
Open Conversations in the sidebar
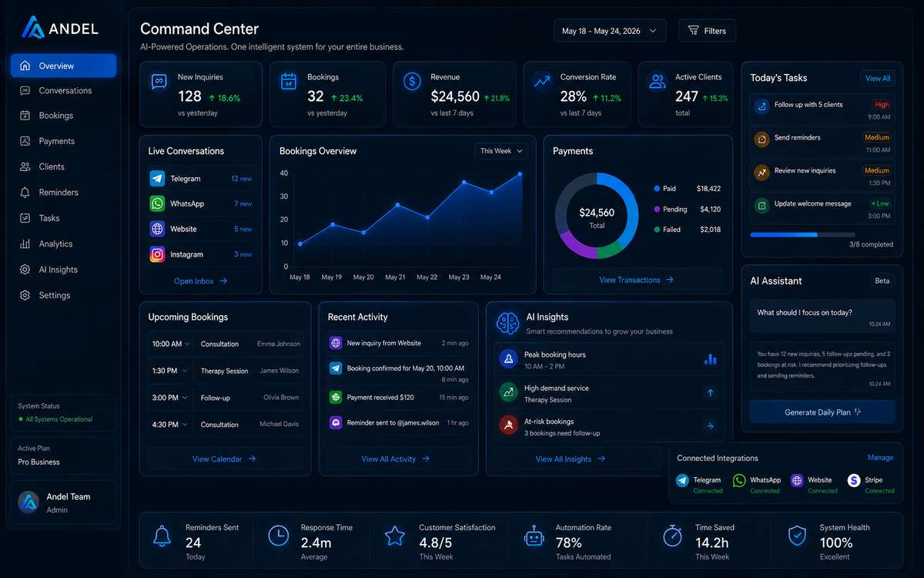[63, 91]
